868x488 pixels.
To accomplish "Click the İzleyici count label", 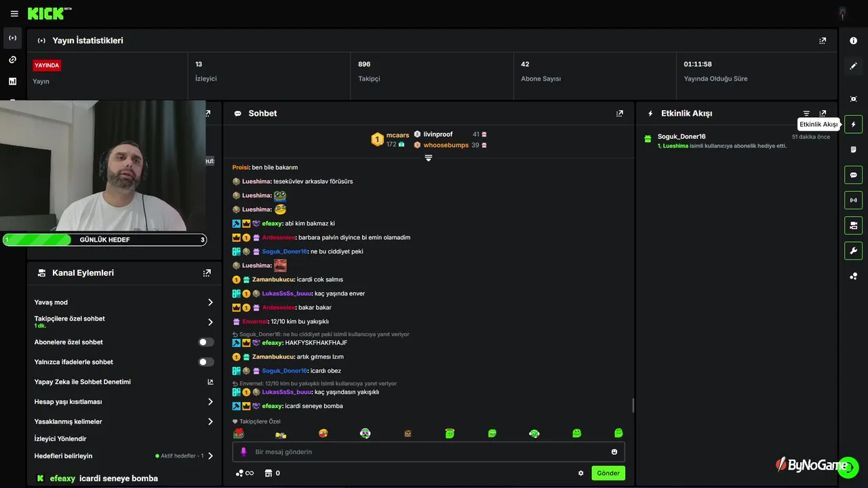I will (206, 79).
